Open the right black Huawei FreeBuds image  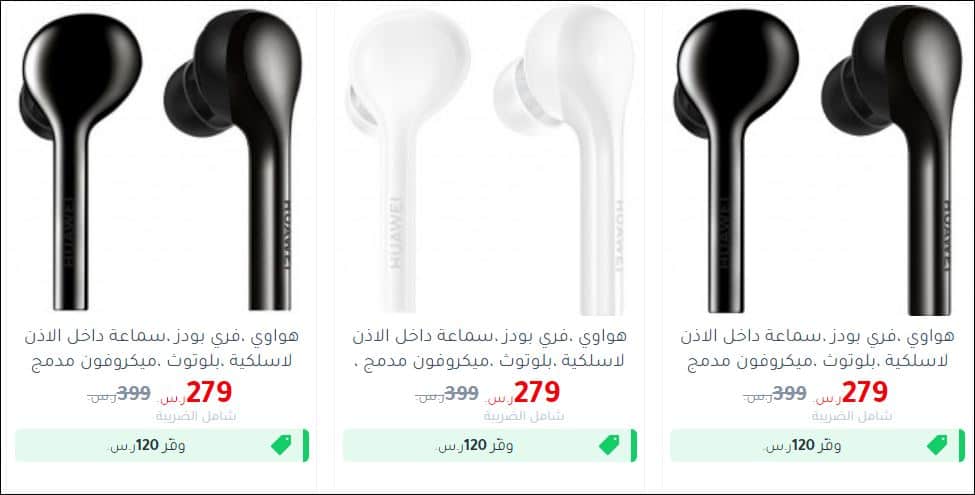coord(818,159)
